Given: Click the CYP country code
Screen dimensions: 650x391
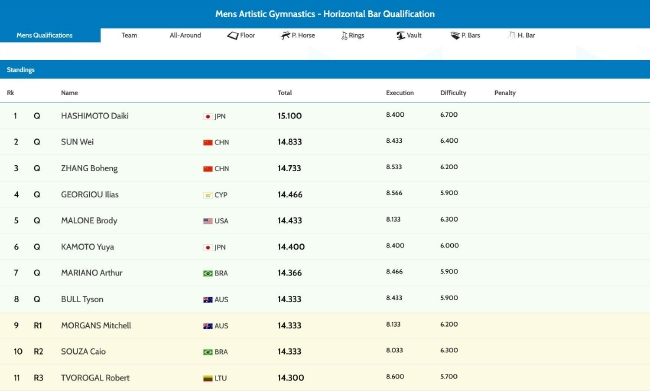Looking at the screenshot, I should 221,195.
